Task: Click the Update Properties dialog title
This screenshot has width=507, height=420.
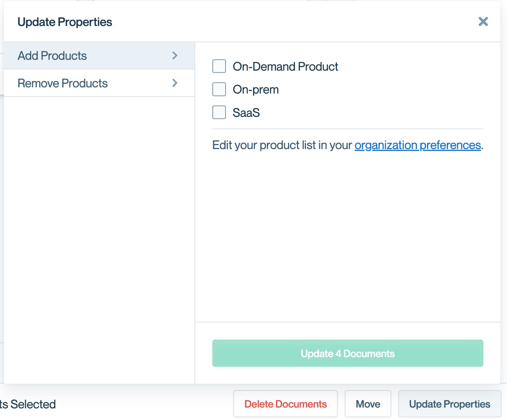Action: tap(65, 22)
